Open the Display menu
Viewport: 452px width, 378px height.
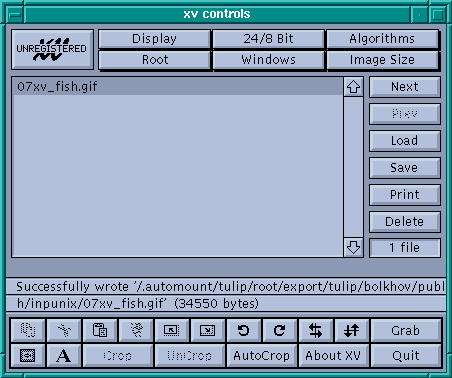click(154, 39)
